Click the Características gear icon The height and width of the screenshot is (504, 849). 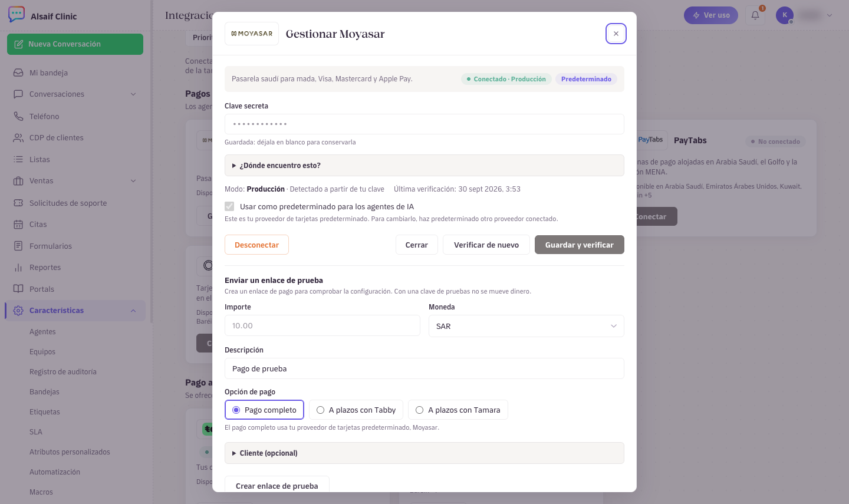pos(18,311)
